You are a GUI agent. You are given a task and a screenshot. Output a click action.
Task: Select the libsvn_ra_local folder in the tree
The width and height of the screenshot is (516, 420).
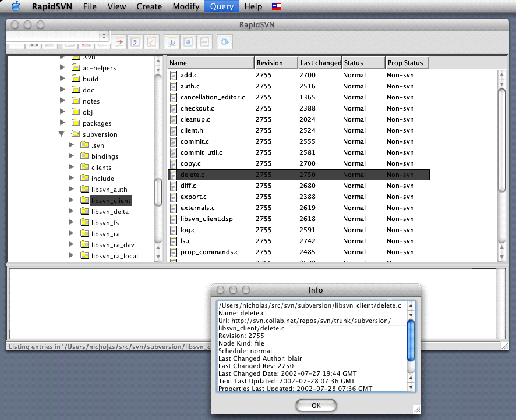click(115, 256)
